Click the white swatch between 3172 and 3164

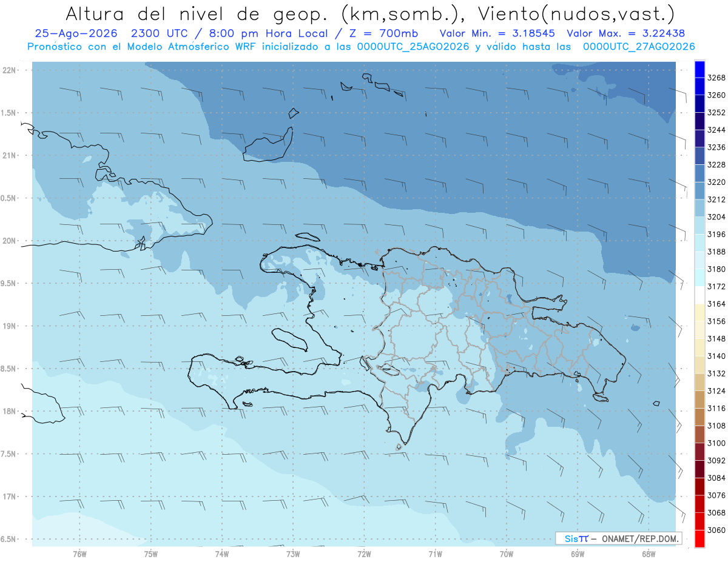[699, 295]
